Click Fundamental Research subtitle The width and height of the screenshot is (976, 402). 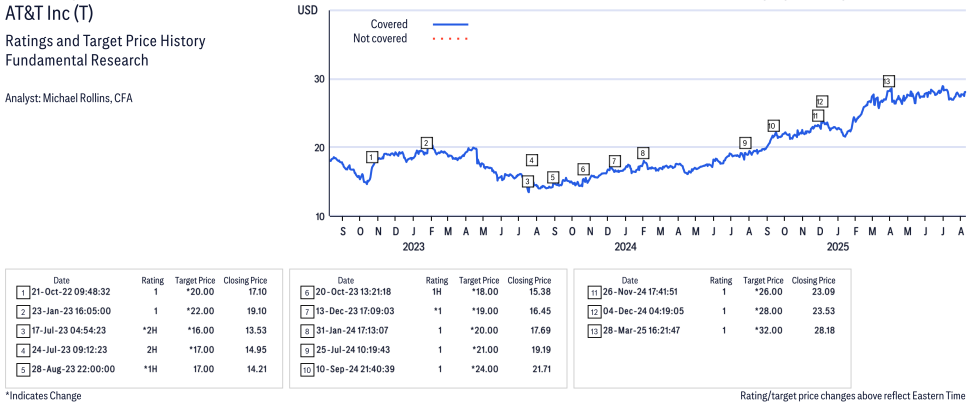click(77, 60)
